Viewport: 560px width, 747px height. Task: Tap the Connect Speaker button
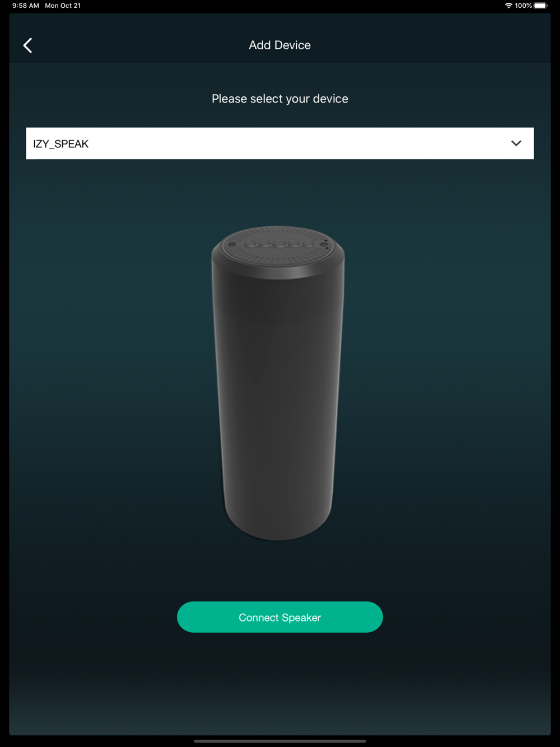pos(279,617)
